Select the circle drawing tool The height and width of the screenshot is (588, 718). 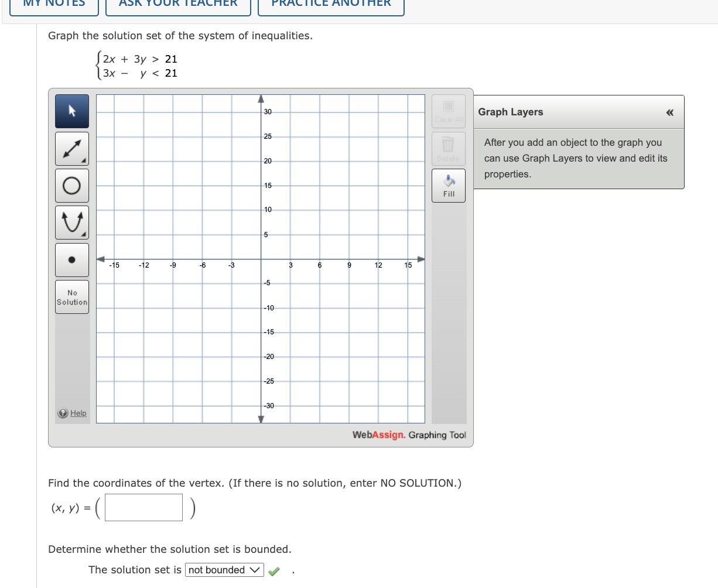(x=71, y=185)
